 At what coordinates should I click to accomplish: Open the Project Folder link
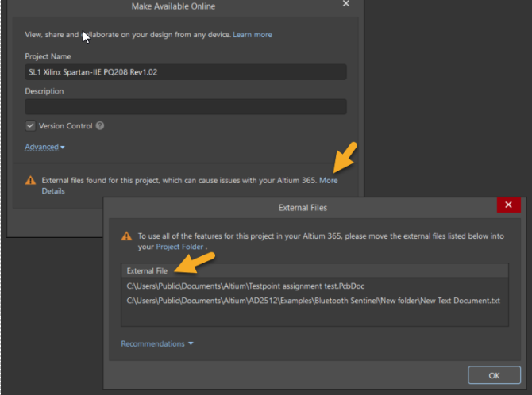[179, 247]
